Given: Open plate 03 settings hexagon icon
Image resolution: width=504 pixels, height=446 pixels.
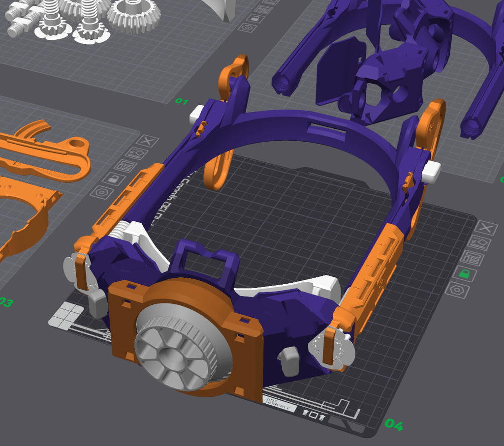Looking at the screenshot, I should [x=102, y=193].
